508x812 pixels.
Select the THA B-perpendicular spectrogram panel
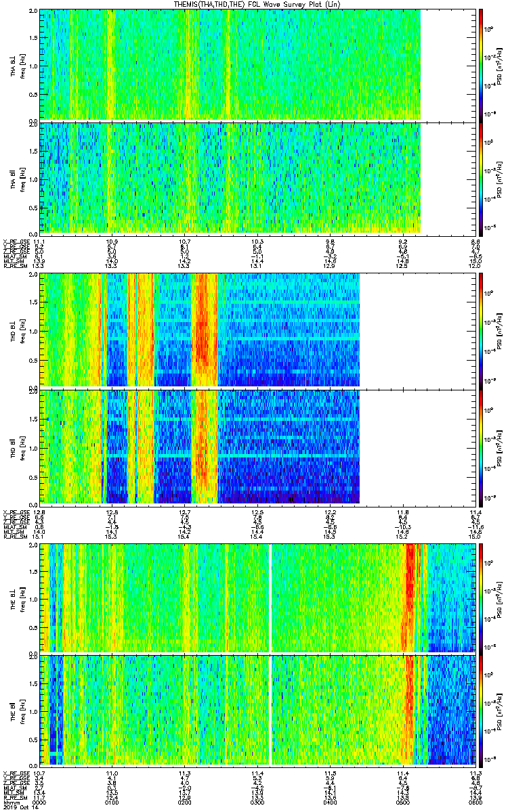tap(257, 64)
